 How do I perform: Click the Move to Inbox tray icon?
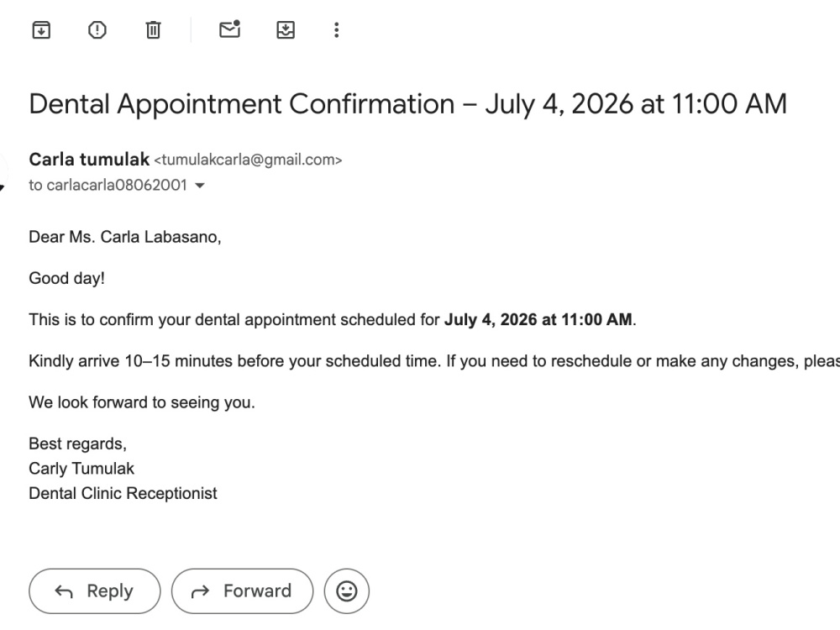(286, 30)
